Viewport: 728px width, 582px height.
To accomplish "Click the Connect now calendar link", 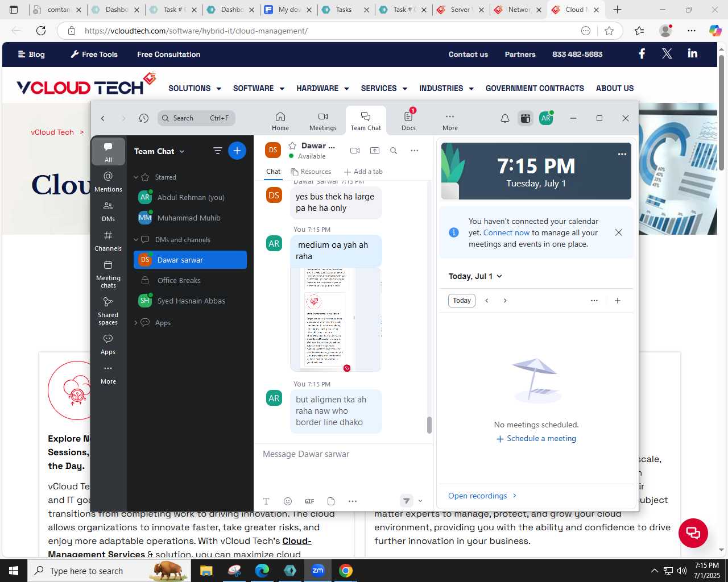I will 506,232.
